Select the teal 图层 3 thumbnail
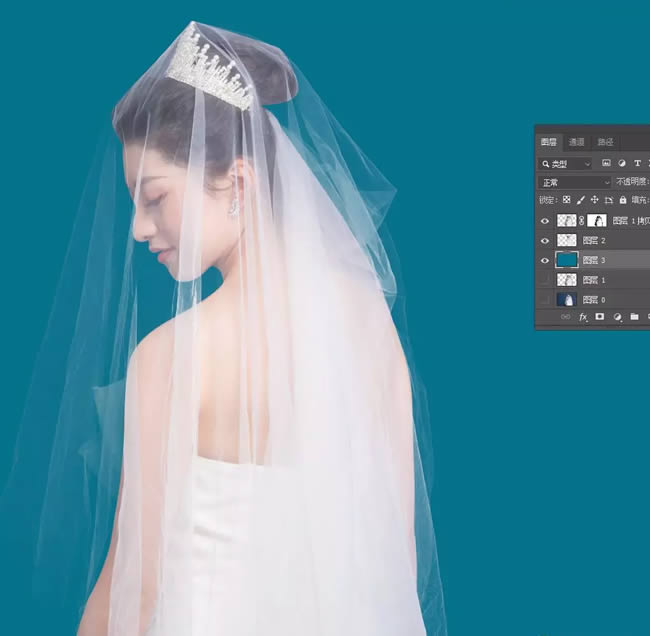 coord(566,260)
